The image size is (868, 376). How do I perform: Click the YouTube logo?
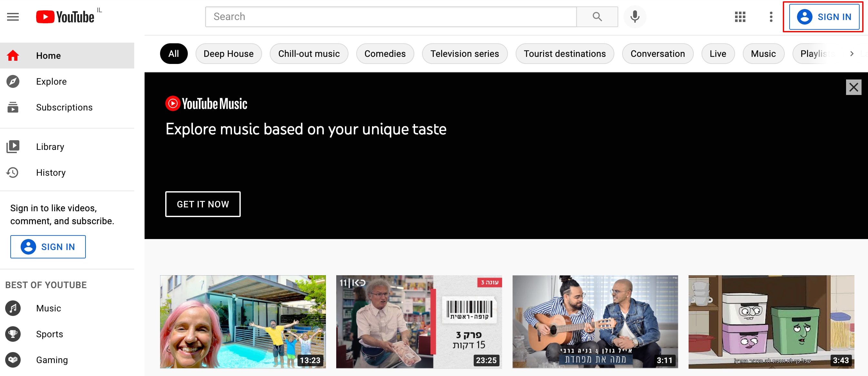click(65, 17)
